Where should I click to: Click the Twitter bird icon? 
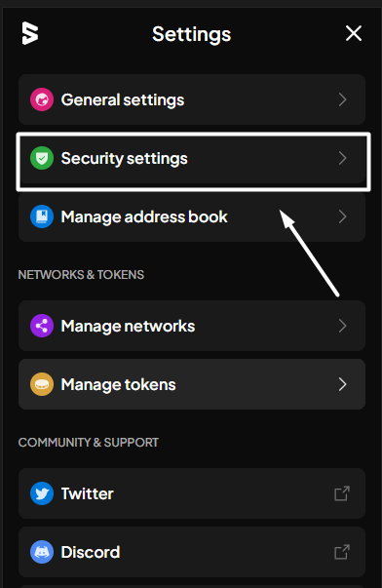click(x=42, y=493)
